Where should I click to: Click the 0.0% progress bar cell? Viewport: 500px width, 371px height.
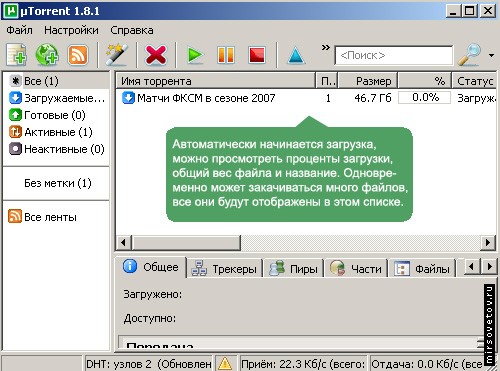[425, 98]
